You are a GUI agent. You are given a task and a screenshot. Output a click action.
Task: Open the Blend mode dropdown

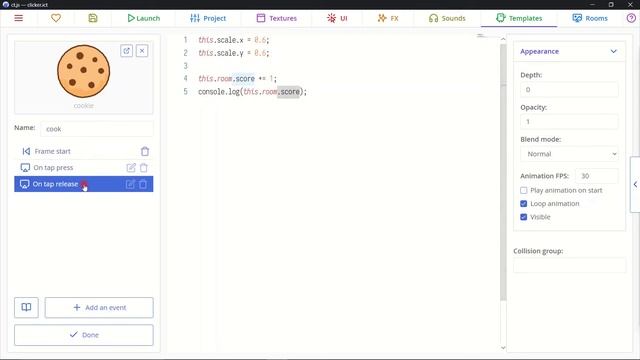pyautogui.click(x=569, y=154)
